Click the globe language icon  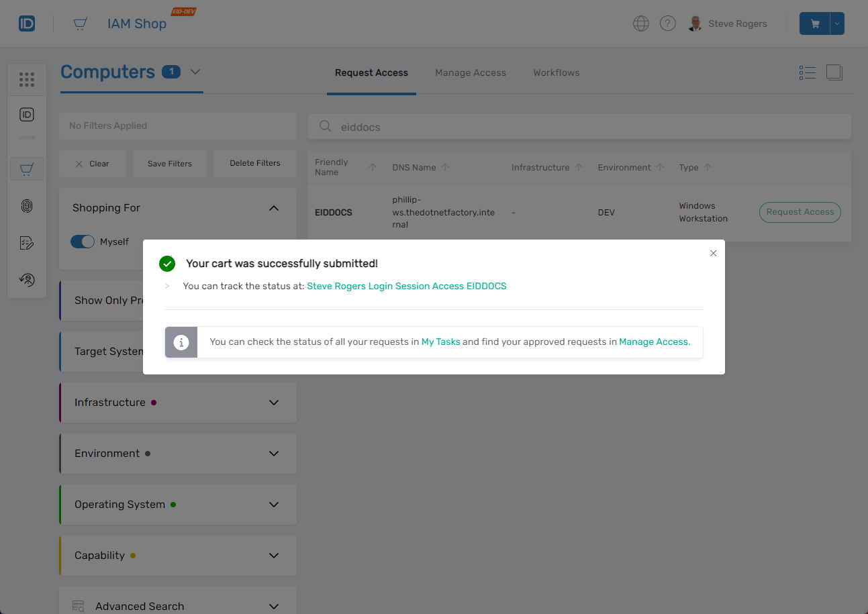[x=641, y=23]
